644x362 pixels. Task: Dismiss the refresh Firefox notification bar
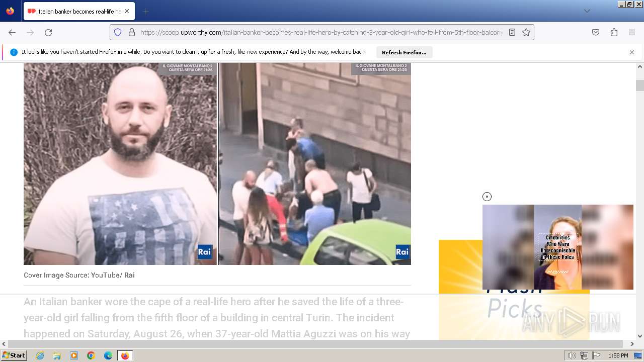tap(632, 52)
